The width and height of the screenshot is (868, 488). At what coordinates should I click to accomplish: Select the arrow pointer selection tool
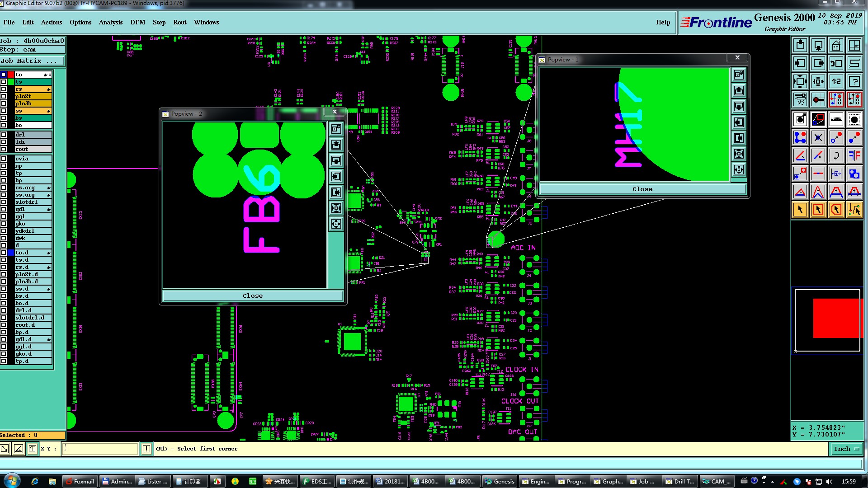click(800, 210)
